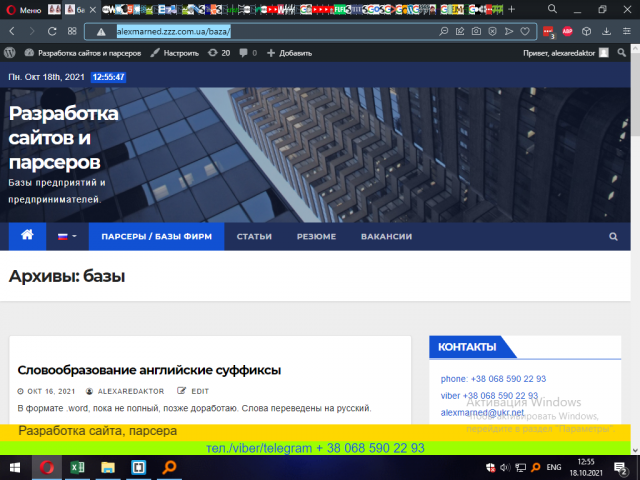
Task: Open the taskbar volume speaker icon
Action: [x=505, y=468]
